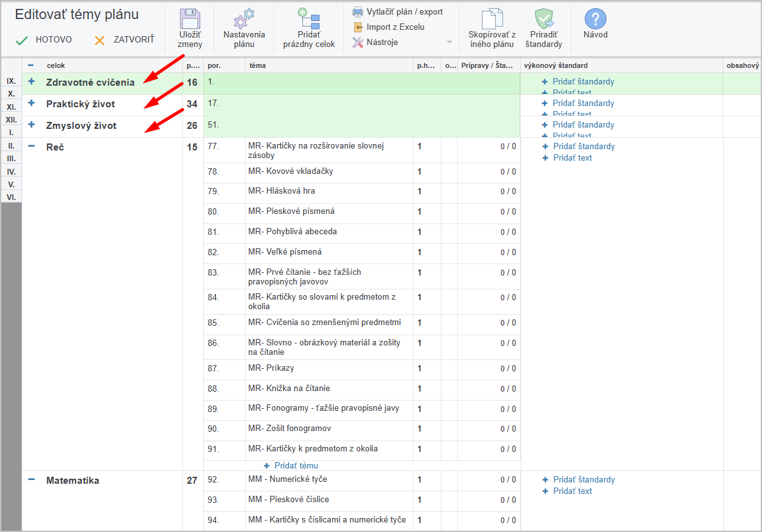Viewport: 762px width, 532px height.
Task: Select month tab IV.
Action: pyautogui.click(x=11, y=171)
